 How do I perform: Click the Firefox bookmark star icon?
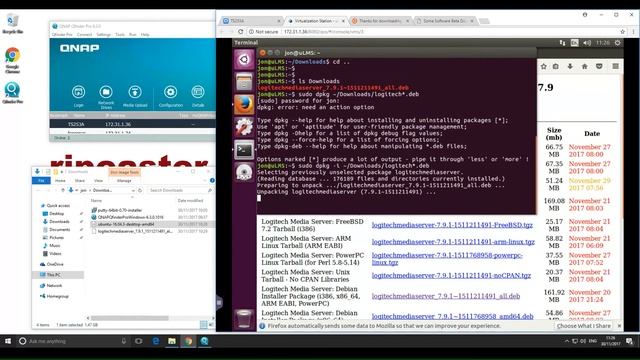(x=544, y=66)
